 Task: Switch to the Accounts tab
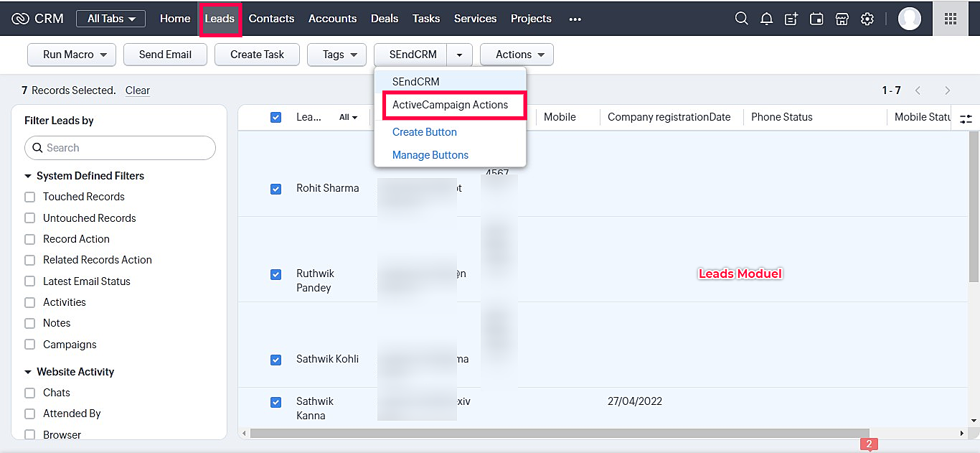point(332,19)
